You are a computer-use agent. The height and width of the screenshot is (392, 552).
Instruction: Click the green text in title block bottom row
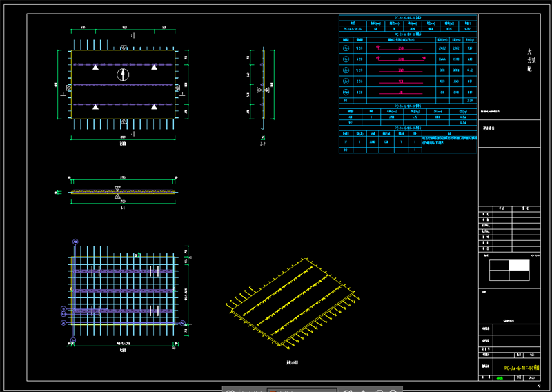tap(500, 378)
